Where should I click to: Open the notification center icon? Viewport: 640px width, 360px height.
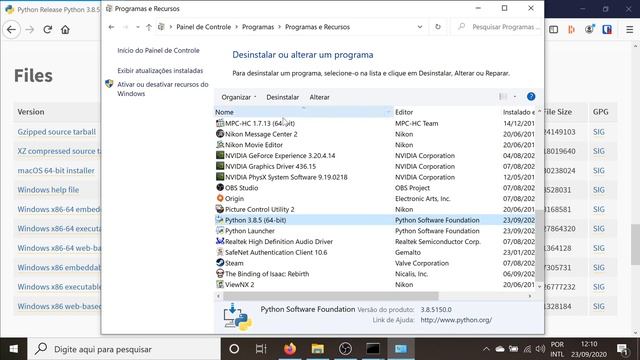(622, 349)
